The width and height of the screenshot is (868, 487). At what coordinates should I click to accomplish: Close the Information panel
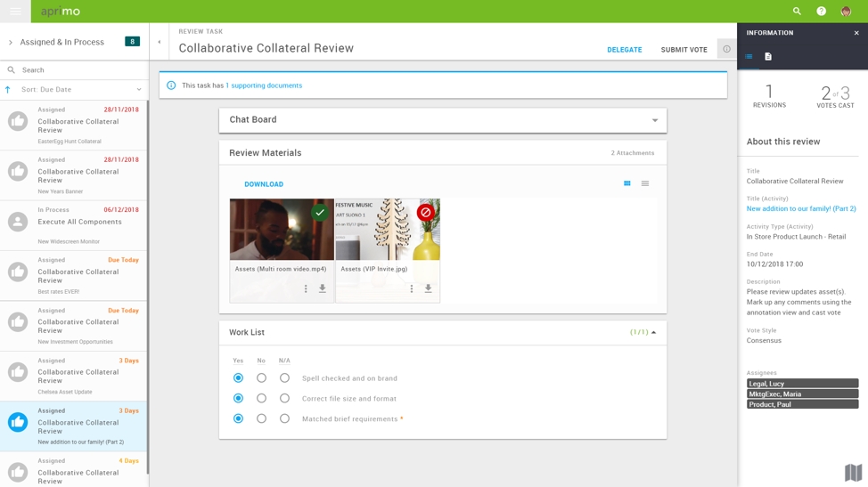856,33
